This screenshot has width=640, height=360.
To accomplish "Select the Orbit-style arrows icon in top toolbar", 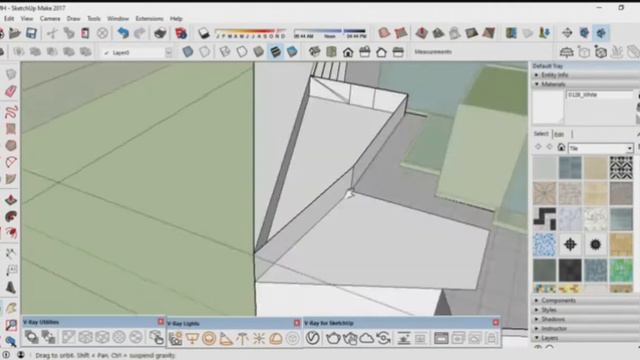I will [567, 33].
